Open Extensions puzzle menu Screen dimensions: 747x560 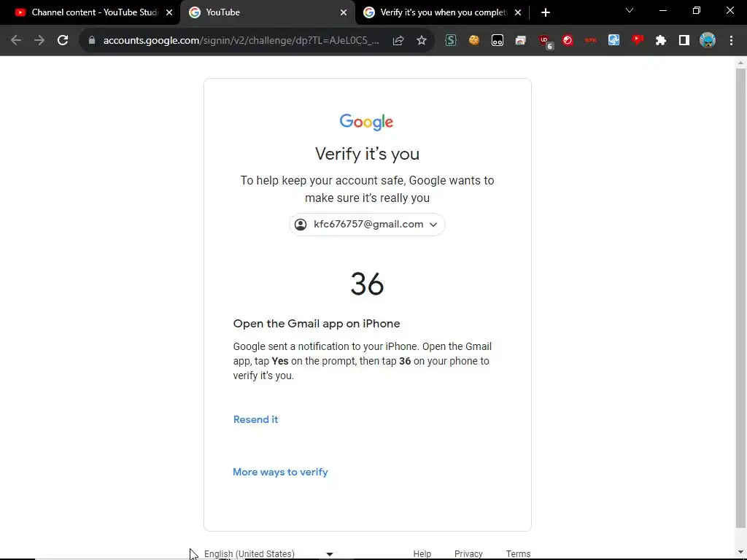point(661,41)
